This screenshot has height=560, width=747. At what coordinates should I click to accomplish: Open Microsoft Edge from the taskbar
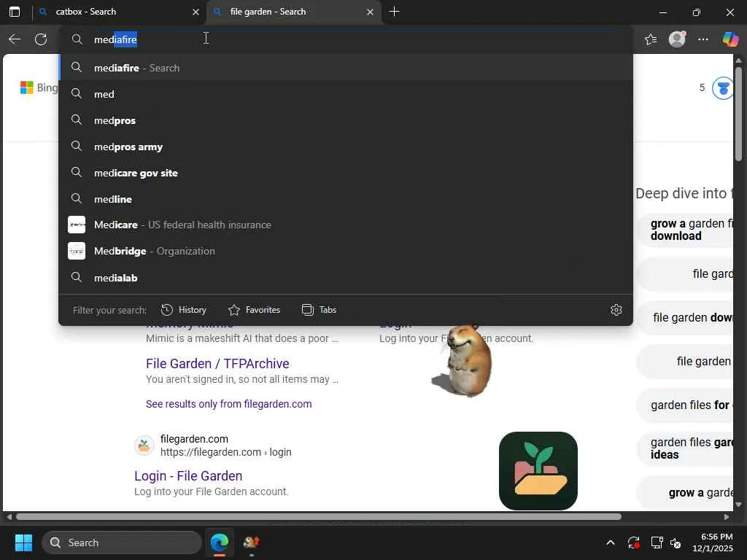[x=219, y=542]
